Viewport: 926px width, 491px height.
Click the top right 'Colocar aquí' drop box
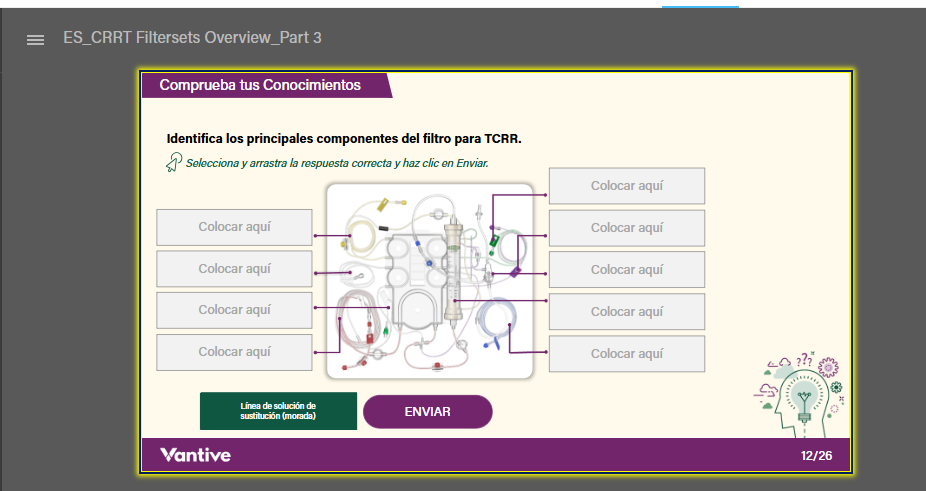click(x=627, y=186)
